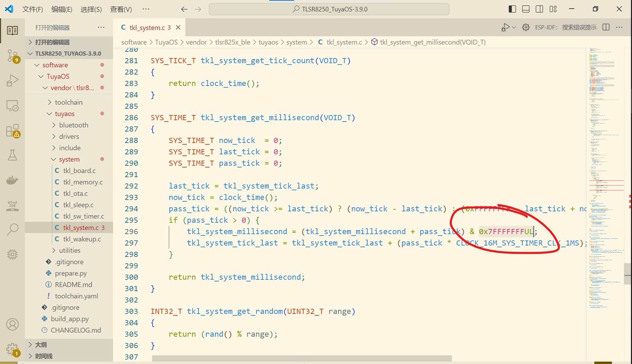The width and height of the screenshot is (632, 364).
Task: Close the tkl_system.c tab
Action: [x=178, y=27]
